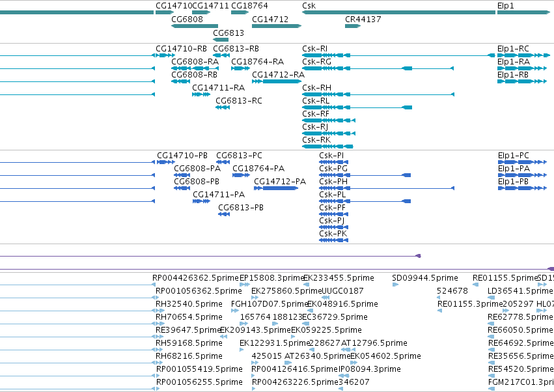Viewport: 554px width, 392px height.
Task: Select the CG18764-RA transcript
Action: [240, 68]
